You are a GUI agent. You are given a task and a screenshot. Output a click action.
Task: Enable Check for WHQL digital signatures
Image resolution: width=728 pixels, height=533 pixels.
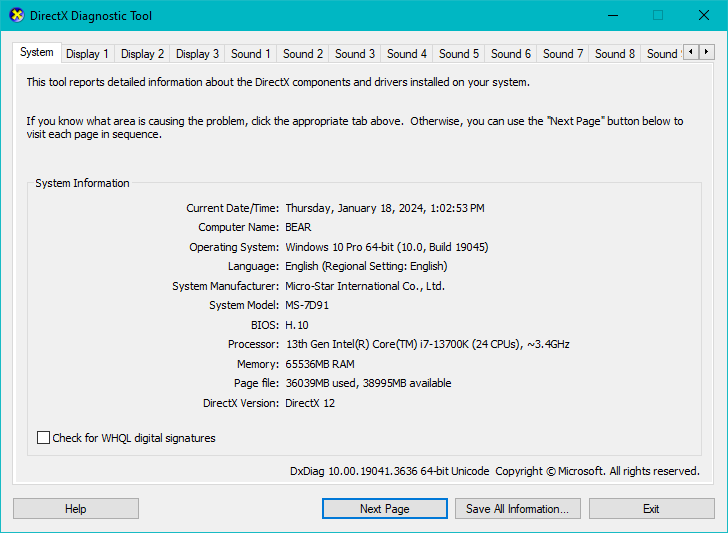pos(43,438)
